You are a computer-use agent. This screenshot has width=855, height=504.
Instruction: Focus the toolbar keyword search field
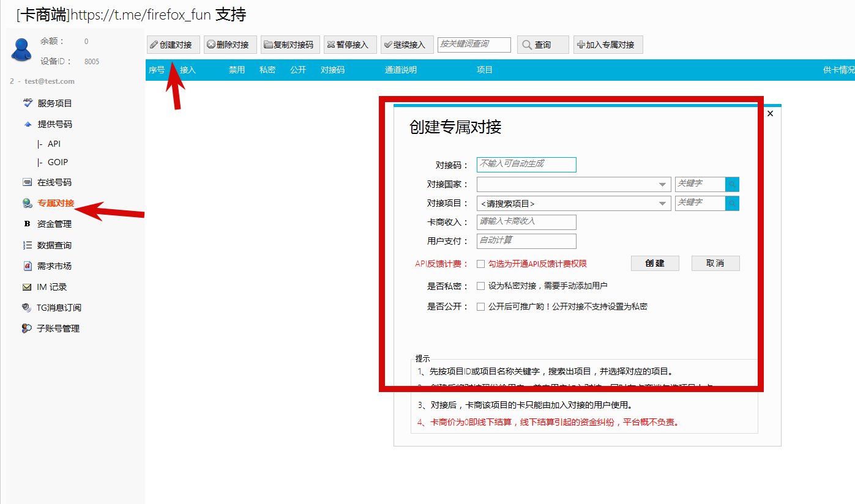point(474,45)
